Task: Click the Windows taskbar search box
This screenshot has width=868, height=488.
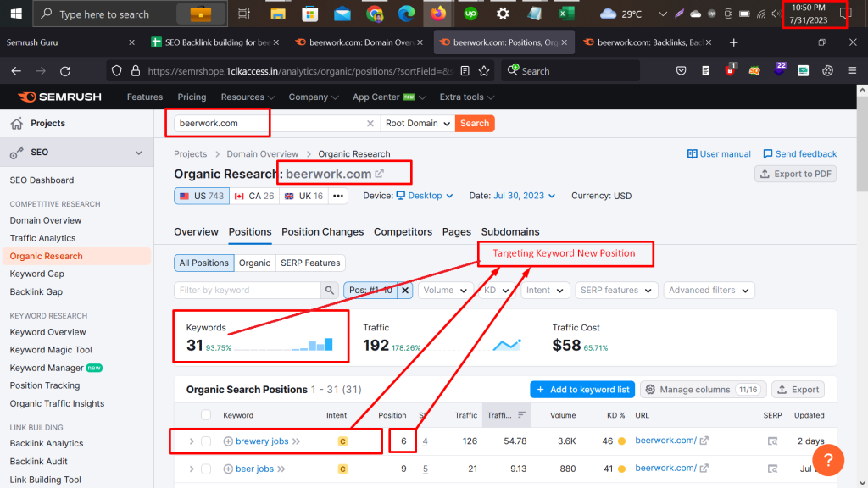Action: pos(130,14)
